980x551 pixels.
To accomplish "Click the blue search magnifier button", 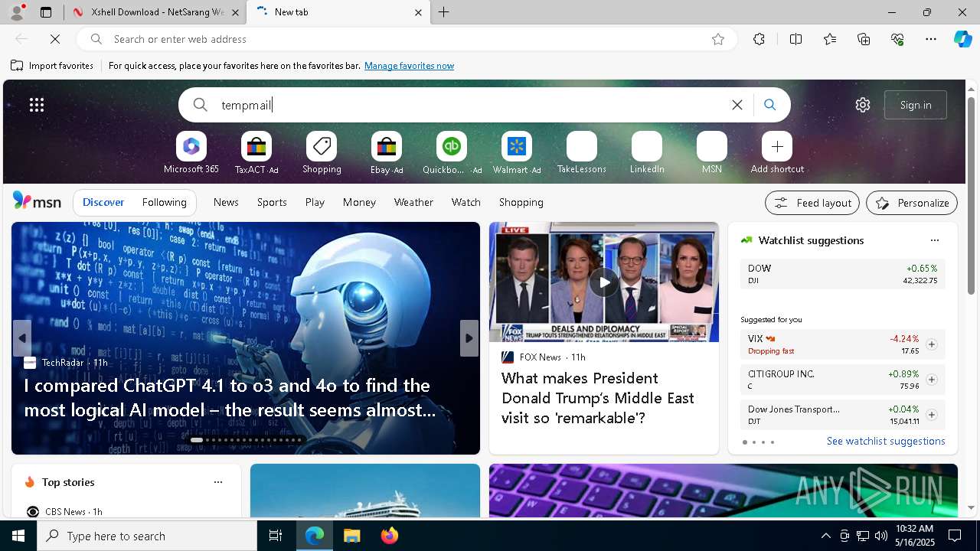I will point(769,105).
